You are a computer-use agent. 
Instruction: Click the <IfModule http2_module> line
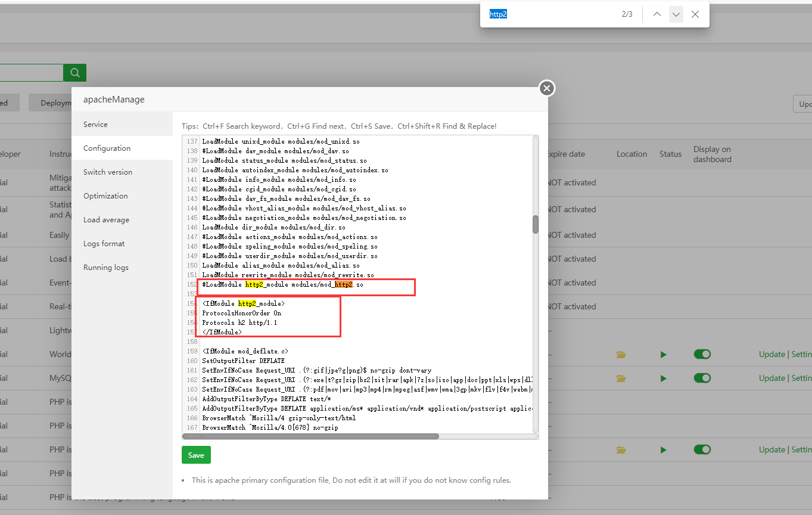[244, 304]
